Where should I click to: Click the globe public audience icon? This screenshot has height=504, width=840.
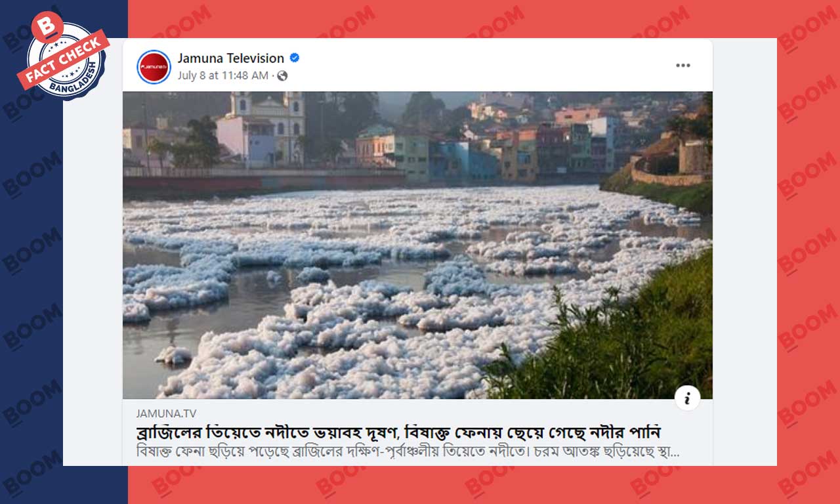pos(282,76)
